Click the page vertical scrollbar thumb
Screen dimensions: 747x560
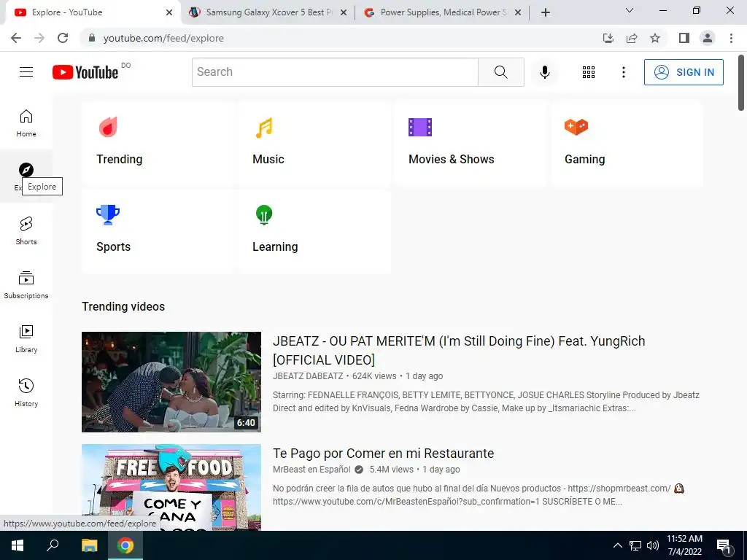click(741, 82)
